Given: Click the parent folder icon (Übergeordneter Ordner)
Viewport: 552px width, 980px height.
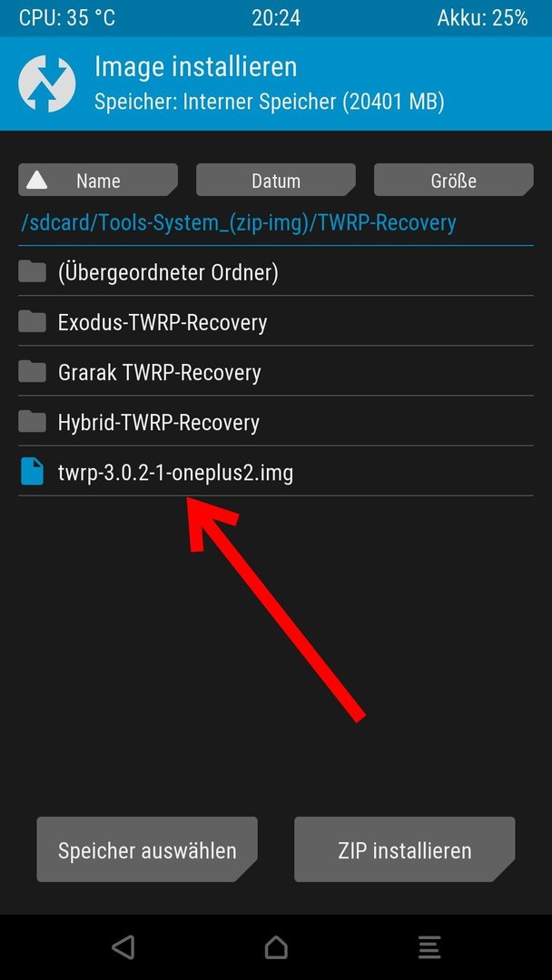Looking at the screenshot, I should pyautogui.click(x=32, y=272).
